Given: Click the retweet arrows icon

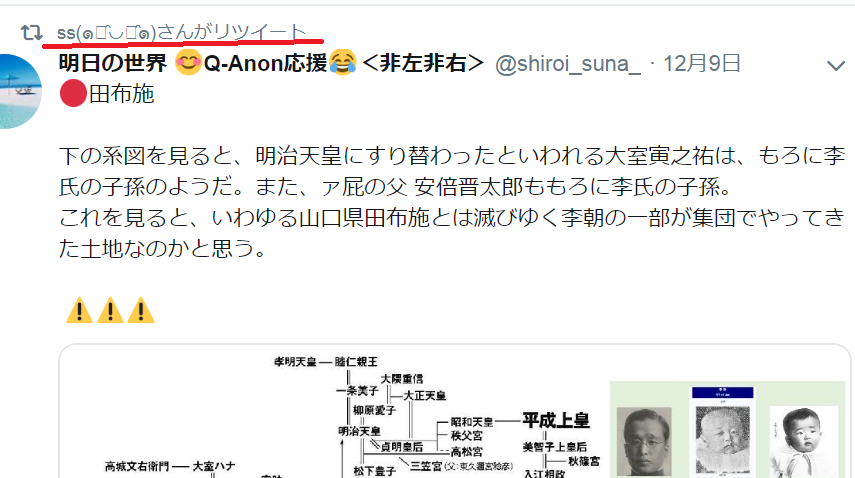Looking at the screenshot, I should (x=32, y=33).
